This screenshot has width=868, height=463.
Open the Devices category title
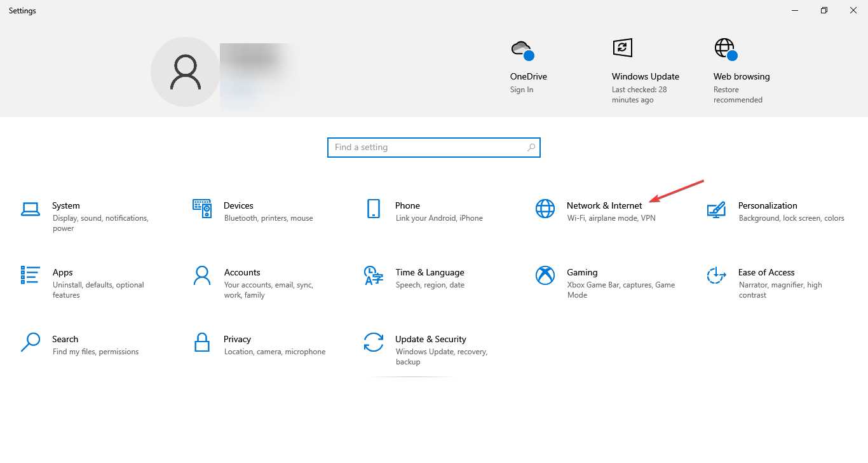238,205
